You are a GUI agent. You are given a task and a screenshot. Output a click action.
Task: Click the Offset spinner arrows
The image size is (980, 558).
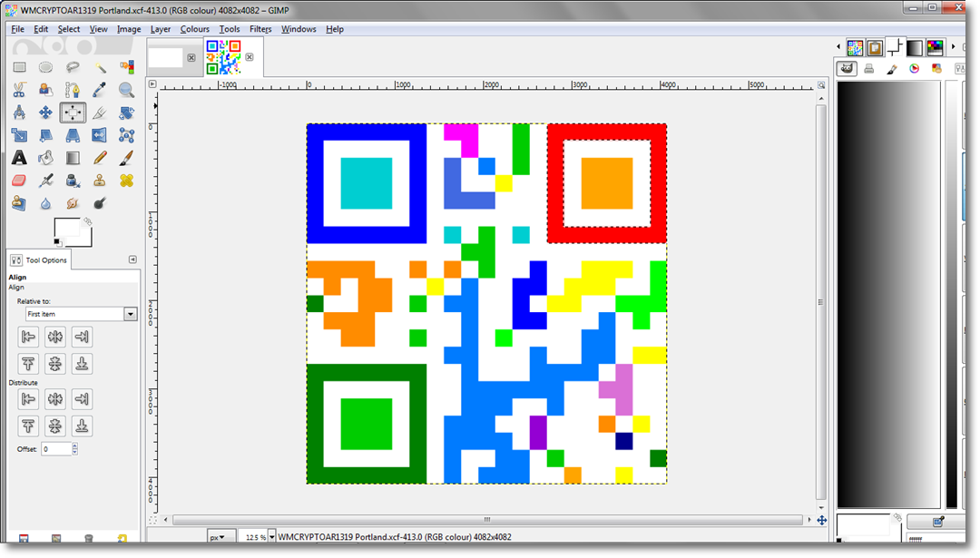75,448
